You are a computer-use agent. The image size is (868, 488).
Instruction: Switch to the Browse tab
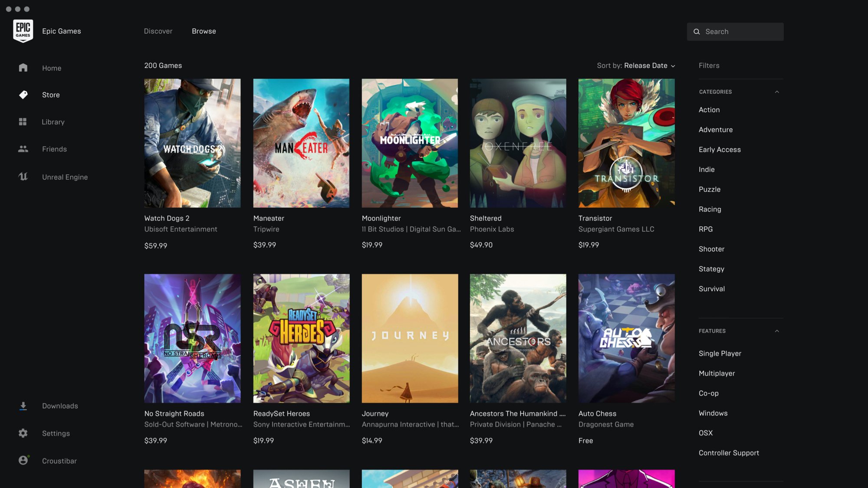[x=204, y=31]
